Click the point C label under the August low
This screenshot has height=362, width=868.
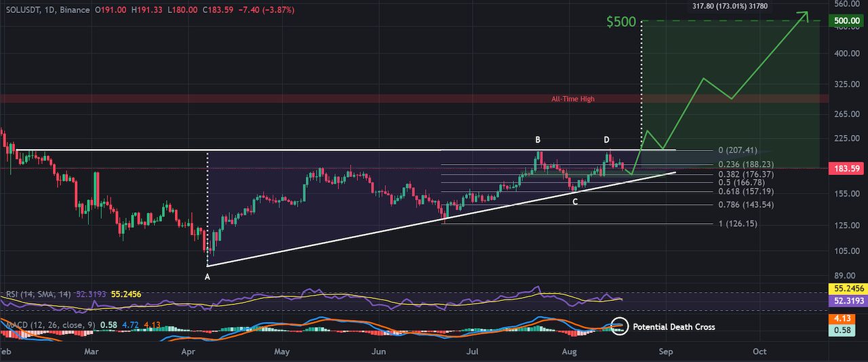(x=575, y=201)
